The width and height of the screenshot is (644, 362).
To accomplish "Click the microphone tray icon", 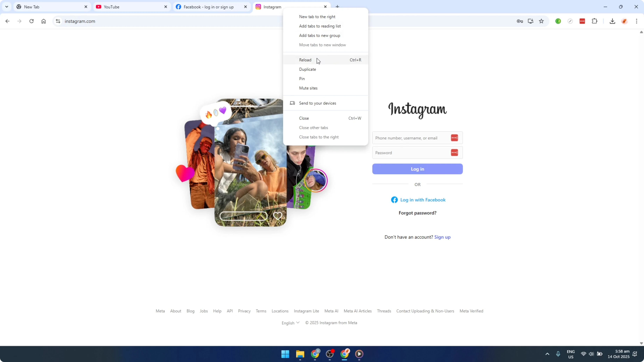I will 558,354.
